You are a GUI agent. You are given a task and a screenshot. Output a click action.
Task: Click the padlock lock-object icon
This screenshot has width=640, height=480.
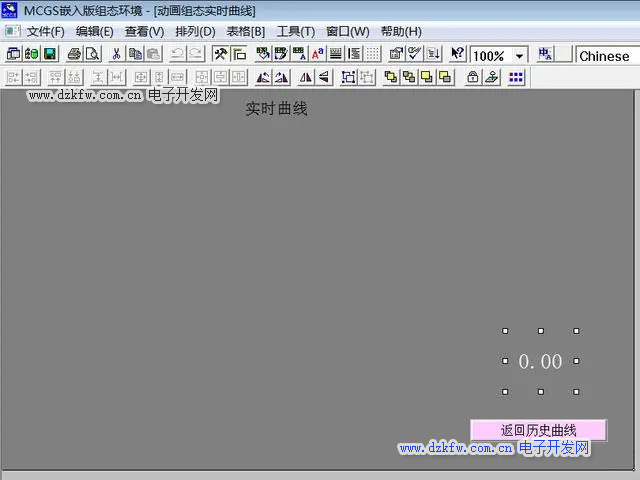coord(472,77)
